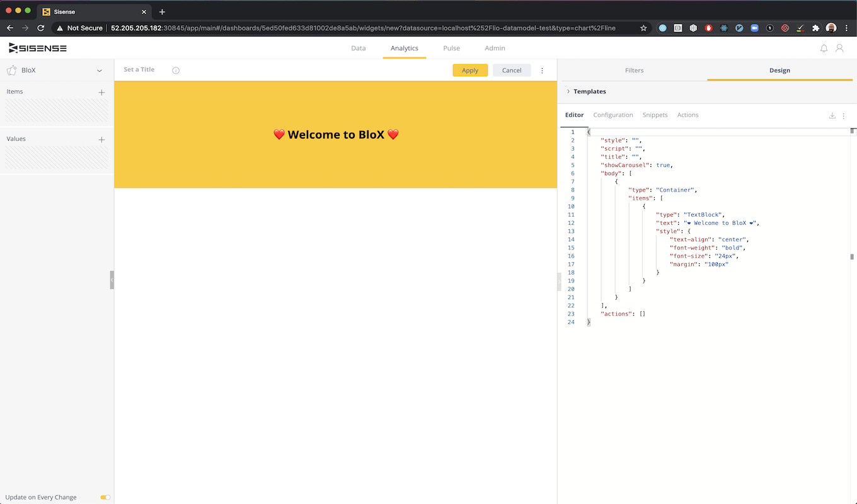Click the Cancel button
857x504 pixels.
tap(512, 71)
